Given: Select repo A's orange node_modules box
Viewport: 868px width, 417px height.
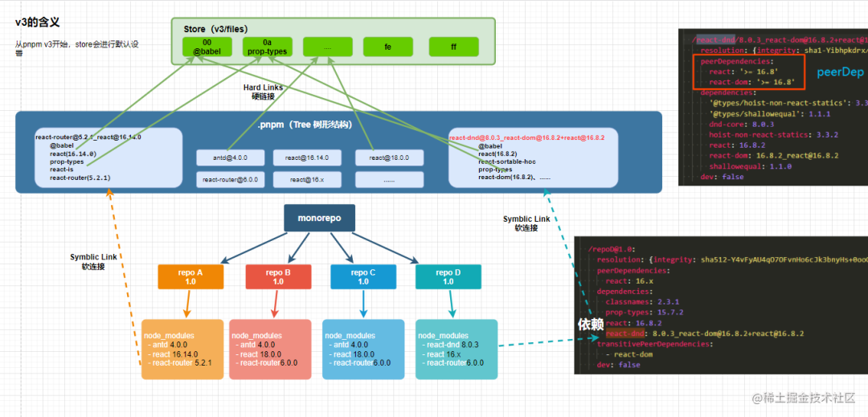Looking at the screenshot, I should tap(182, 349).
